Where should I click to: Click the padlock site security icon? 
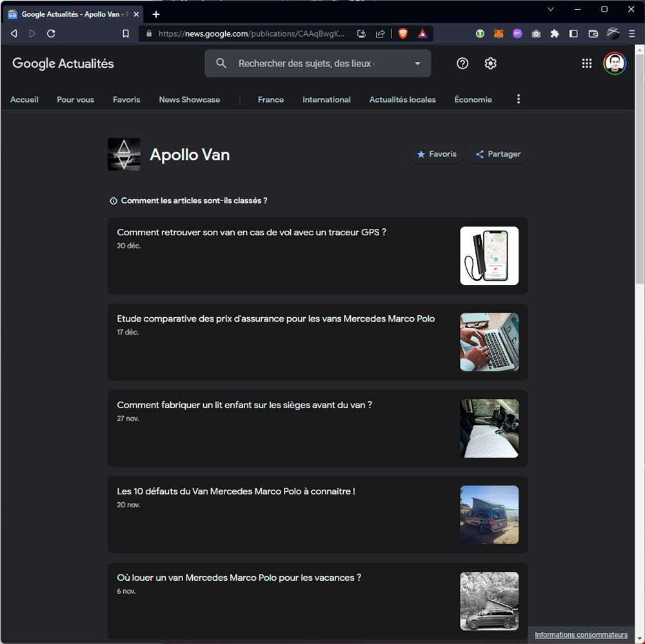(x=149, y=34)
